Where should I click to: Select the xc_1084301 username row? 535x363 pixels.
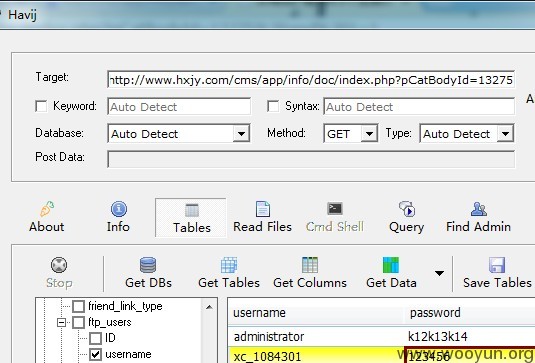pos(316,356)
